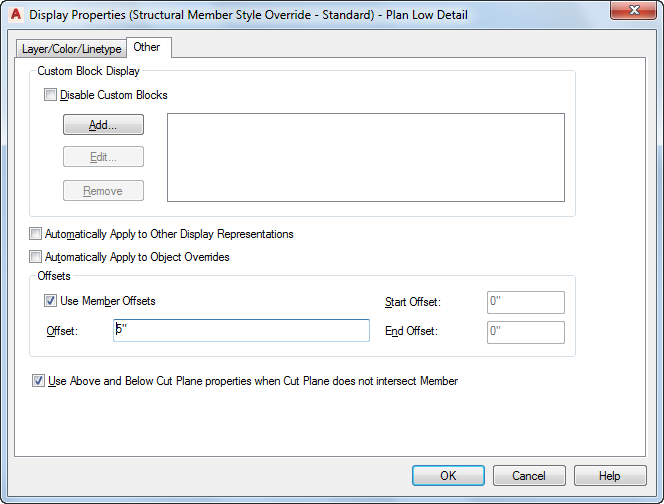The image size is (664, 504).
Task: Confirm the dialog with OK
Action: 448,476
